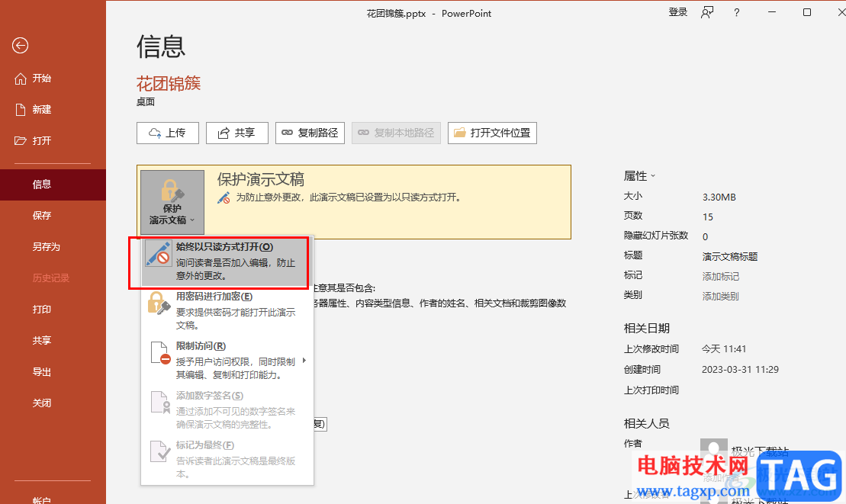Click the cloud icon on the 上传 button

coord(155,133)
